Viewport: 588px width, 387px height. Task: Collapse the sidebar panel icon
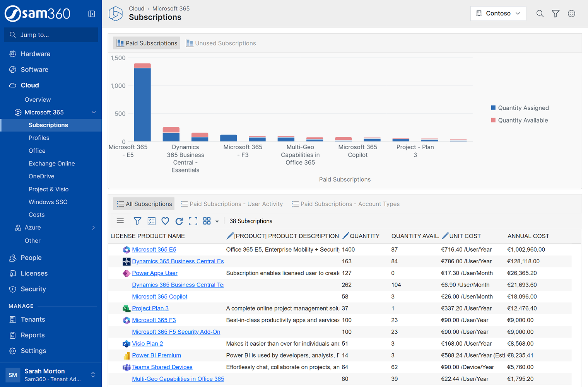point(92,14)
